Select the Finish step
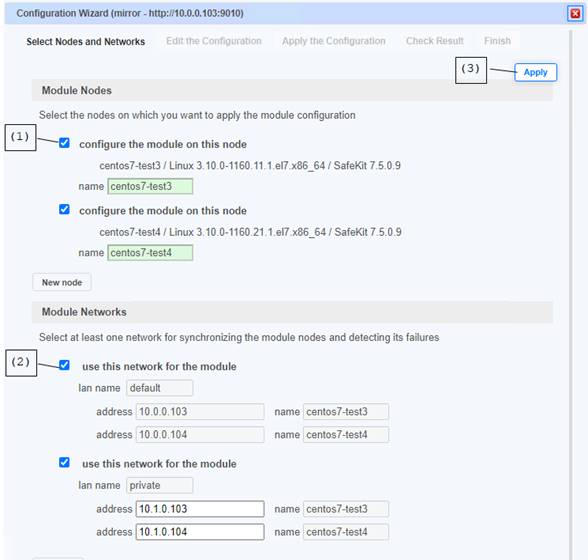Viewport: 588px width, 560px height. [497, 41]
